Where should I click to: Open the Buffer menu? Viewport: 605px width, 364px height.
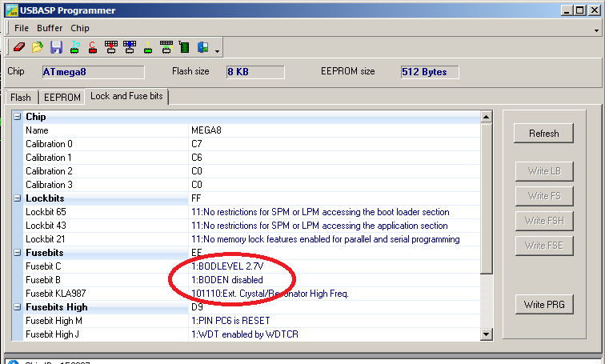(x=50, y=28)
